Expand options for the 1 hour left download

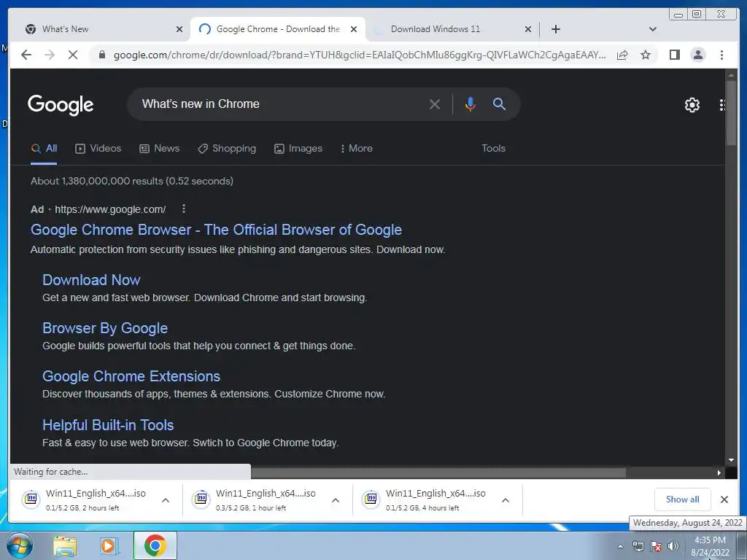336,500
